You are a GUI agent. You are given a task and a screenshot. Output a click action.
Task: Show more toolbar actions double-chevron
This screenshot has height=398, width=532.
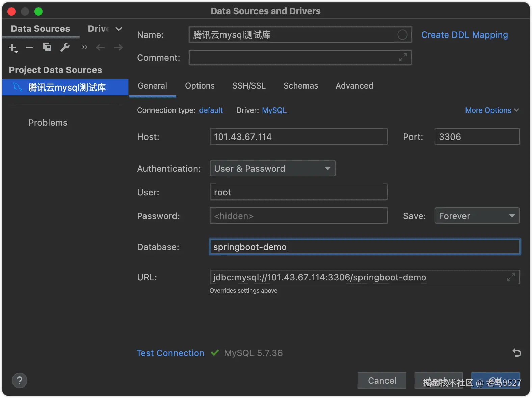click(84, 47)
